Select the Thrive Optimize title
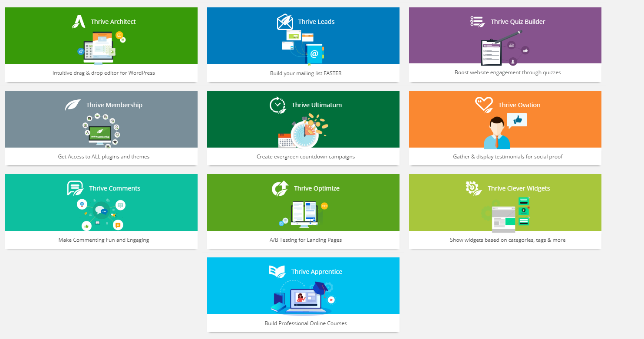The image size is (644, 339). pos(317,188)
